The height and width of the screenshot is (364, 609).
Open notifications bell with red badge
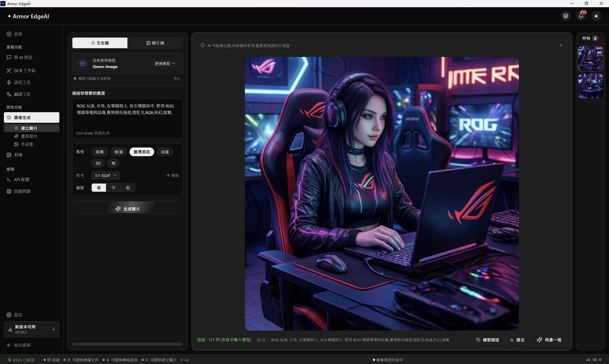(x=581, y=16)
